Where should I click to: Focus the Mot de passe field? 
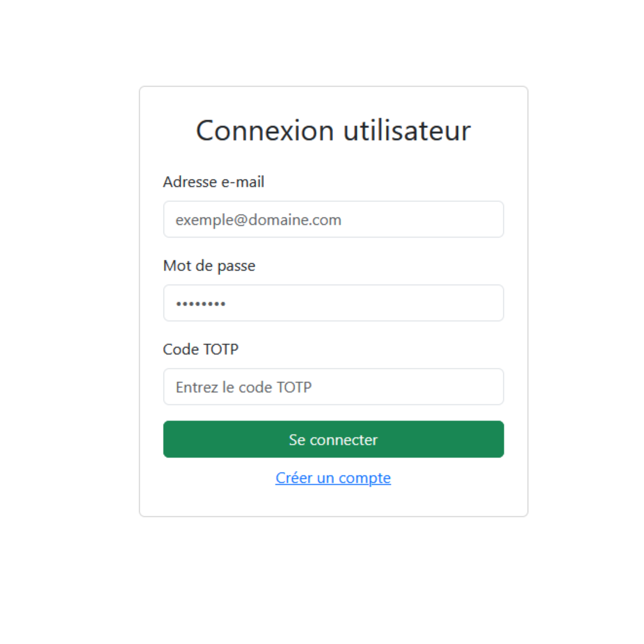(333, 303)
